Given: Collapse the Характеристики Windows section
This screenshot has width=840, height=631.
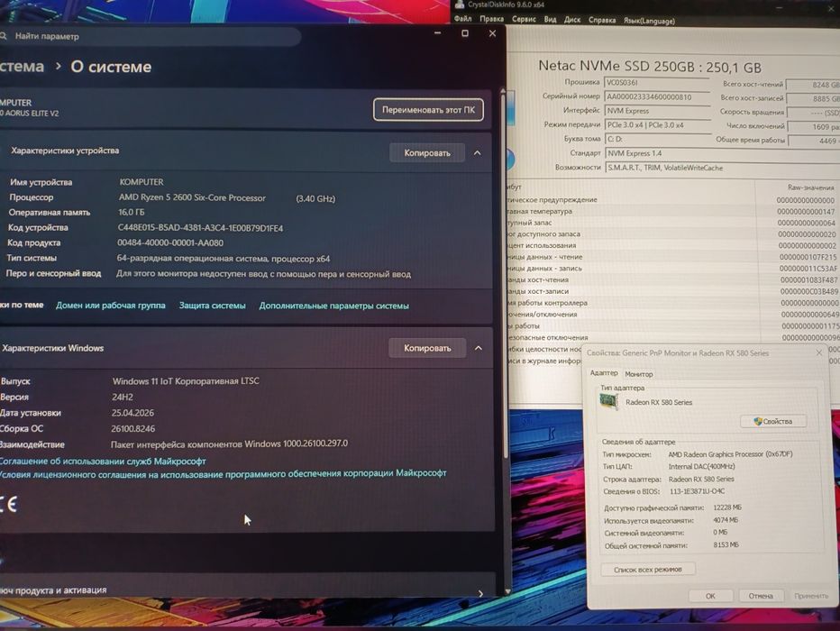Looking at the screenshot, I should [479, 348].
